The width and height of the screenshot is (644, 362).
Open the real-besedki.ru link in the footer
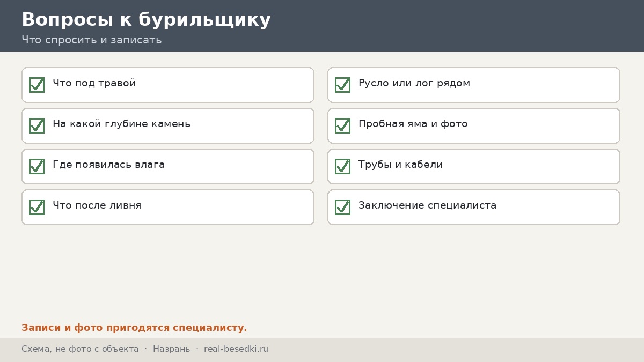tap(236, 349)
